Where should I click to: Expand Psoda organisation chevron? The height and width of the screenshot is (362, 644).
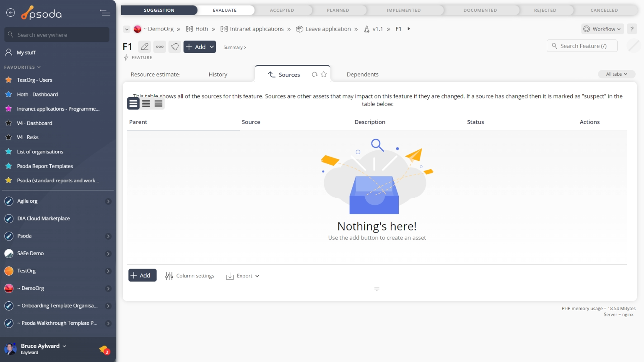108,236
